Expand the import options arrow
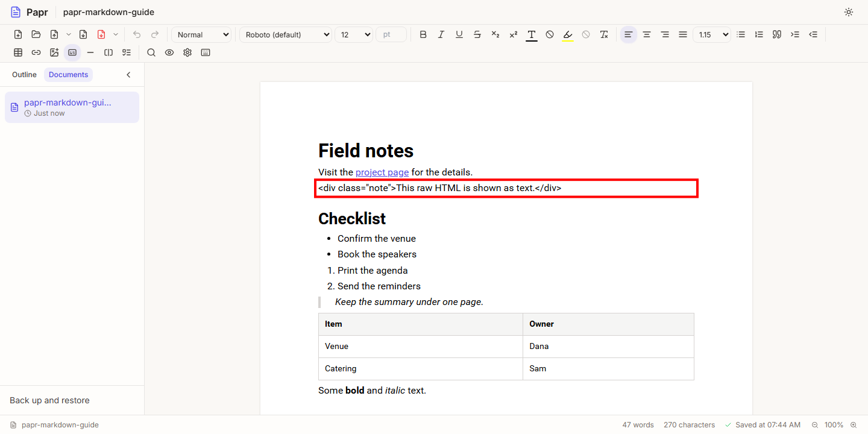This screenshot has height=434, width=868. tap(69, 34)
